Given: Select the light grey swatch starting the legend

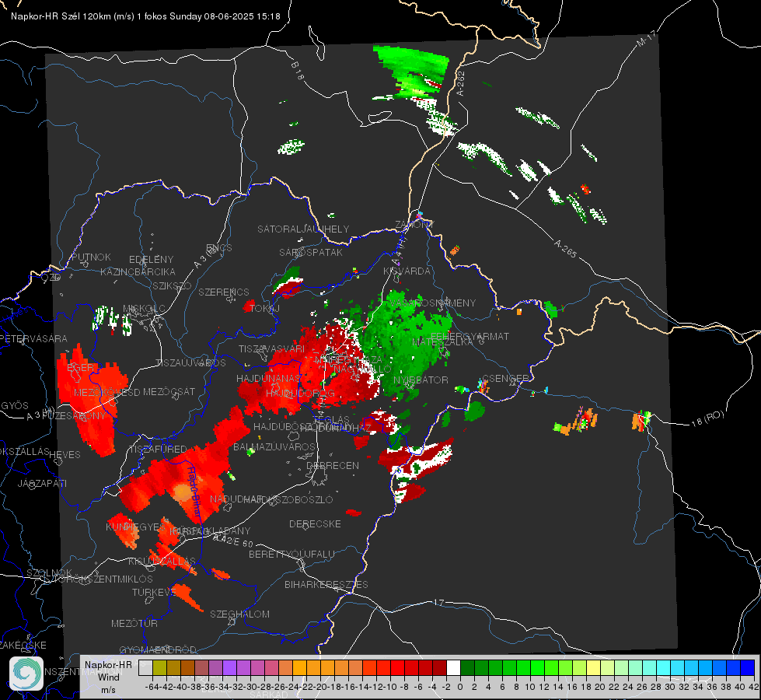Looking at the screenshot, I should pos(145,668).
